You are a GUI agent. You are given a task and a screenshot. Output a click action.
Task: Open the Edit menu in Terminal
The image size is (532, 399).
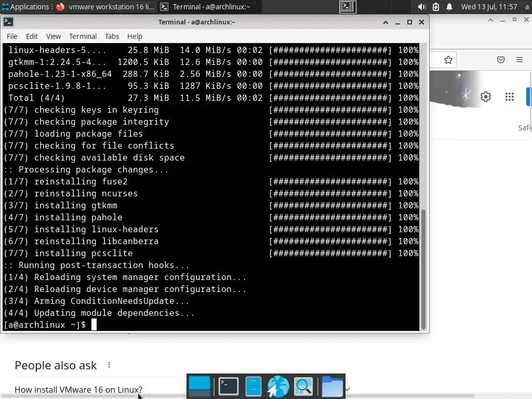click(x=32, y=36)
